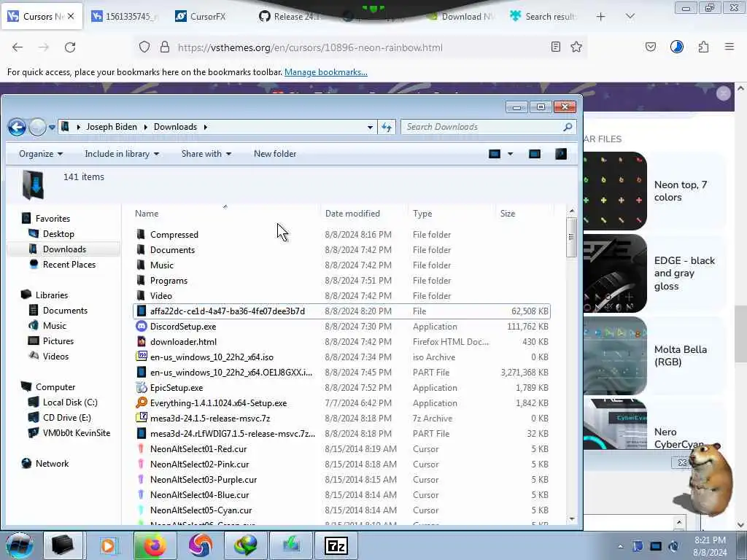The height and width of the screenshot is (560, 747).
Task: Click the New folder button
Action: [x=275, y=154]
